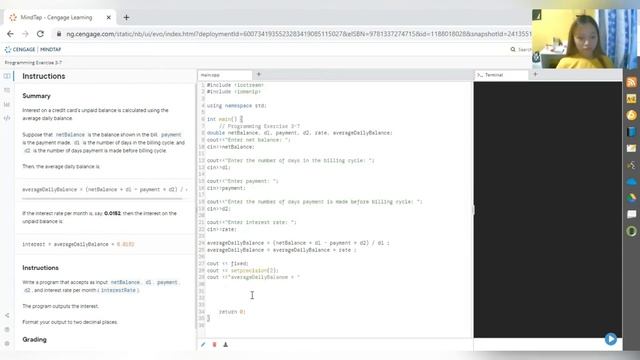The width and height of the screenshot is (640, 360).
Task: Add a new file tab next to main.cpp
Action: 258,74
